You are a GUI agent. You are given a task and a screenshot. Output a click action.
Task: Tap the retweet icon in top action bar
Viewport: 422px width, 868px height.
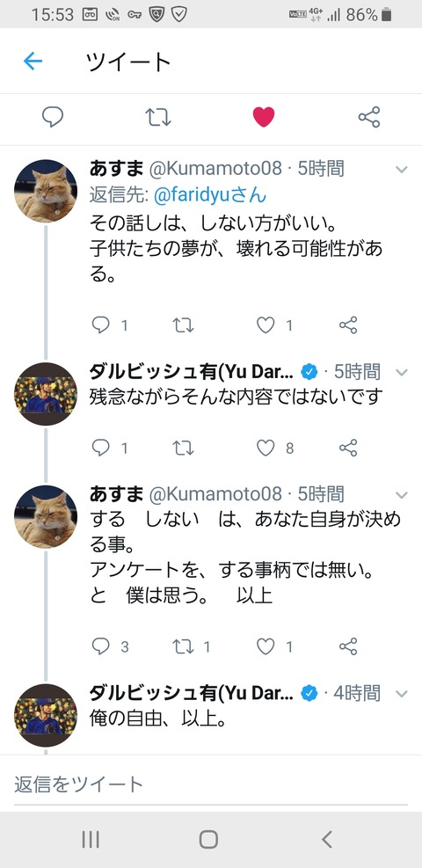[158, 117]
